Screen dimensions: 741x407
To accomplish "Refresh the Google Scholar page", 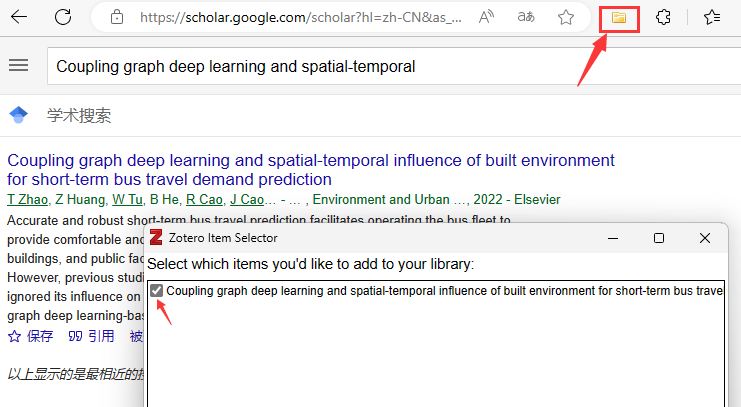I will coord(63,17).
